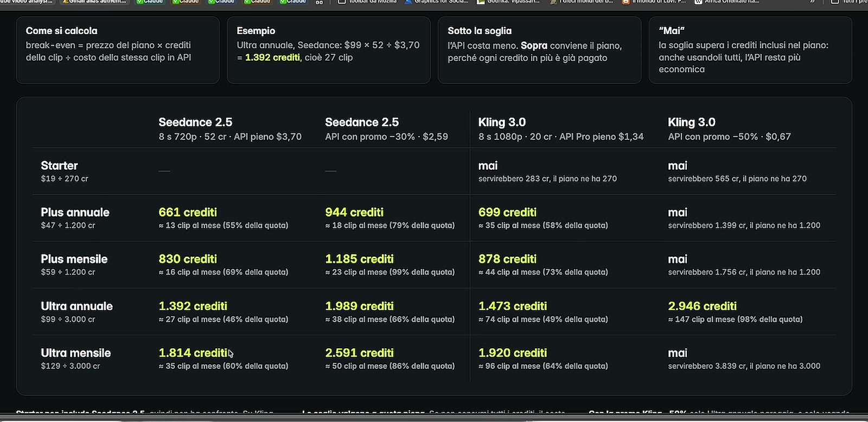Viewport: 868px width, 422px height.
Task: Click "servirebbero 565 cr, il piano ne ha 270"
Action: click(x=737, y=178)
